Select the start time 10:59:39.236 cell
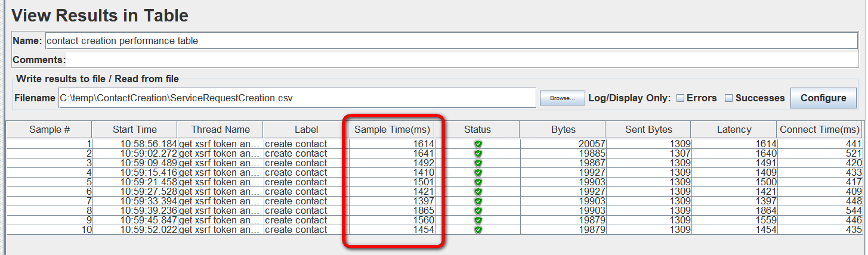This screenshot has height=255, width=868. (135, 211)
